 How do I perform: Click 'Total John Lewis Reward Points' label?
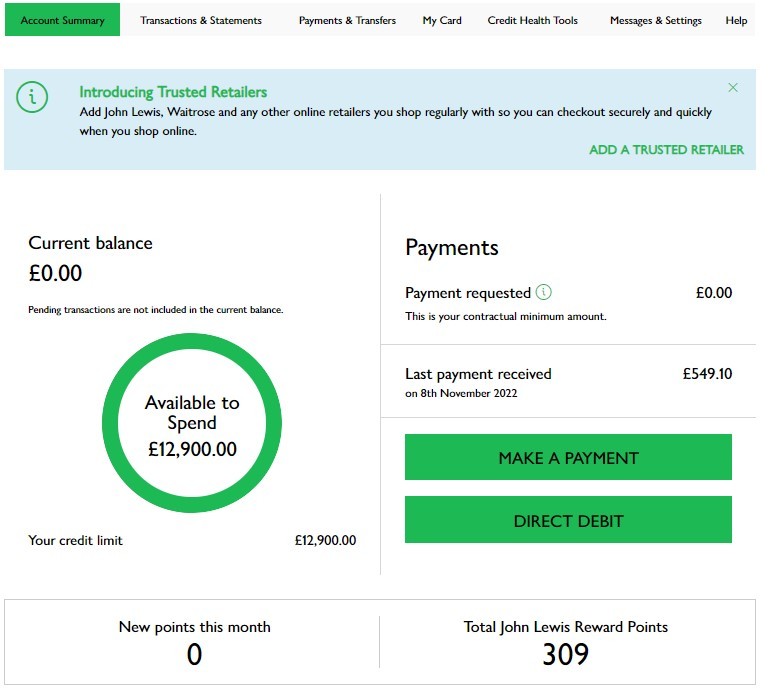565,627
